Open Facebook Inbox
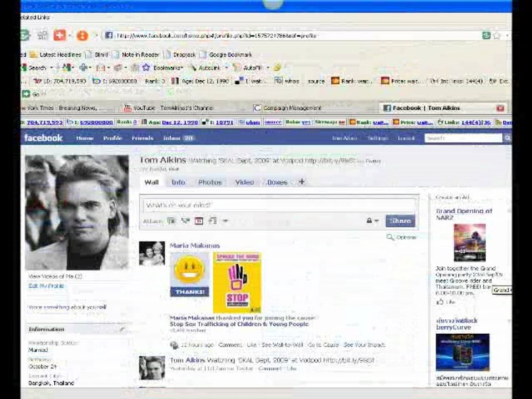The image size is (532, 399). pyautogui.click(x=178, y=138)
